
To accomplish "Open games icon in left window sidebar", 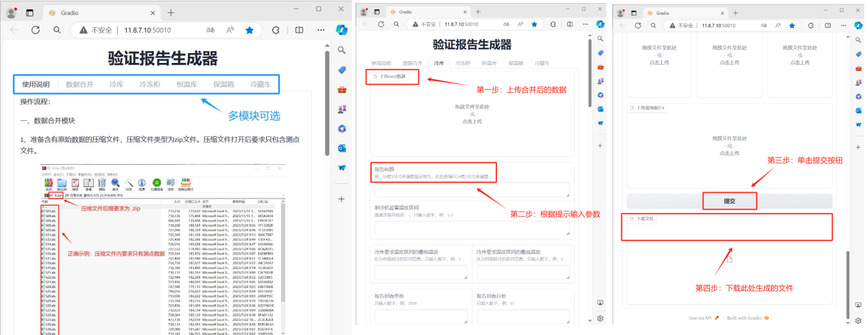I will (341, 109).
